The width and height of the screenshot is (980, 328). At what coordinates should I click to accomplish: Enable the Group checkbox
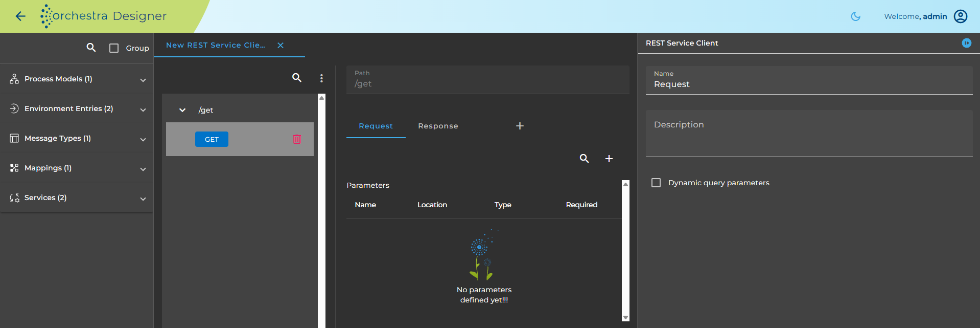coord(114,48)
